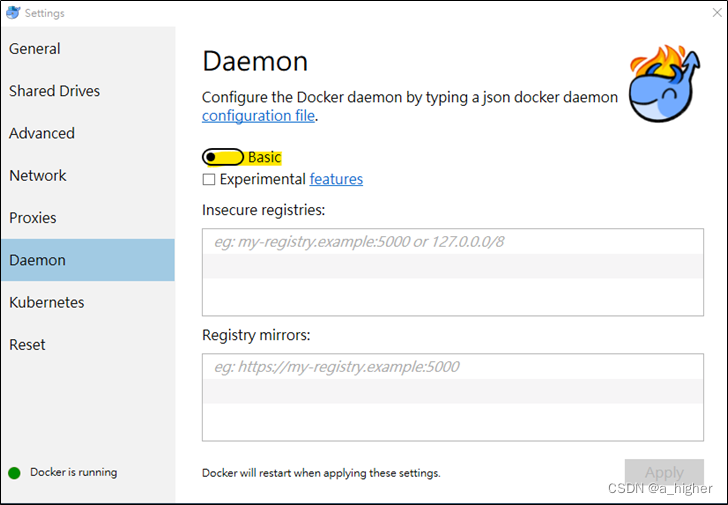Go to Network settings
The height and width of the screenshot is (505, 728).
coord(87,175)
